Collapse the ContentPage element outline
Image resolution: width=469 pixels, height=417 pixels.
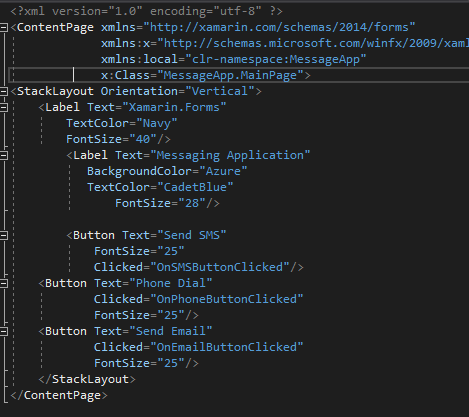click(4, 27)
